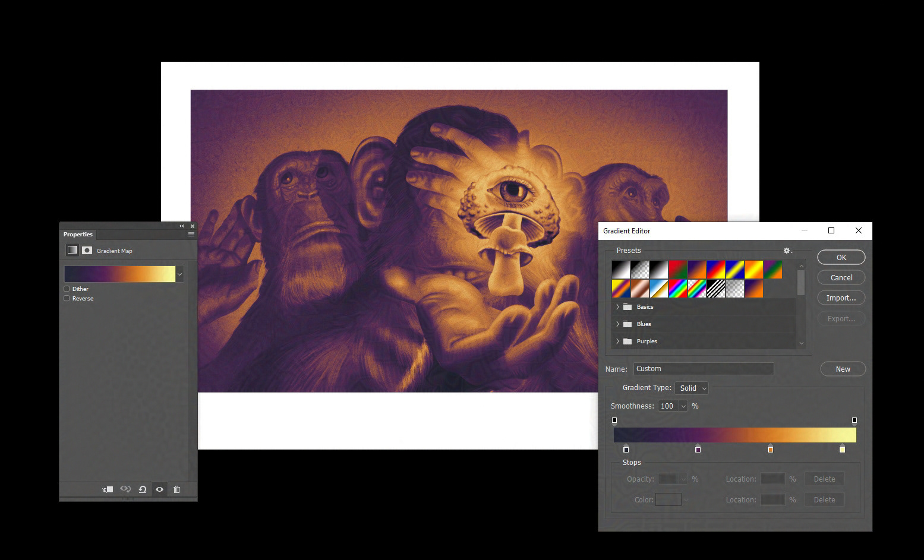Choose the rainbow spectrum gradient preset
Screen dimensions: 924x560
(678, 289)
